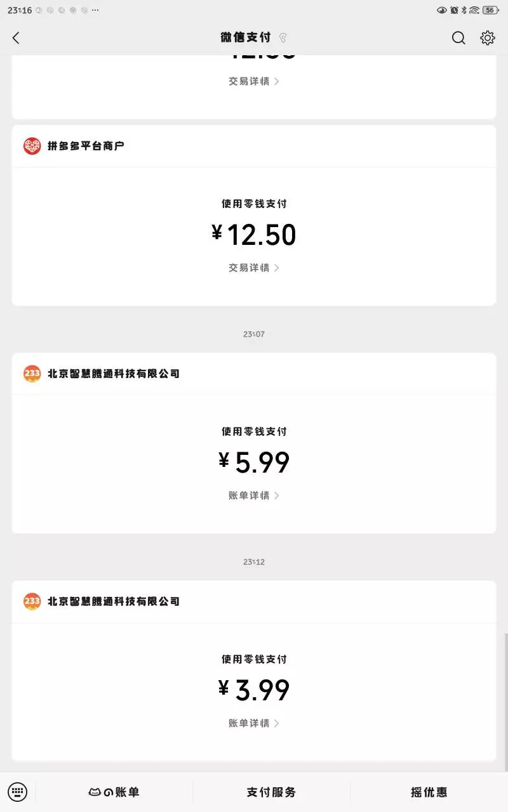Tap the ¥12.50 payment amount
The image size is (508, 812).
click(x=254, y=235)
